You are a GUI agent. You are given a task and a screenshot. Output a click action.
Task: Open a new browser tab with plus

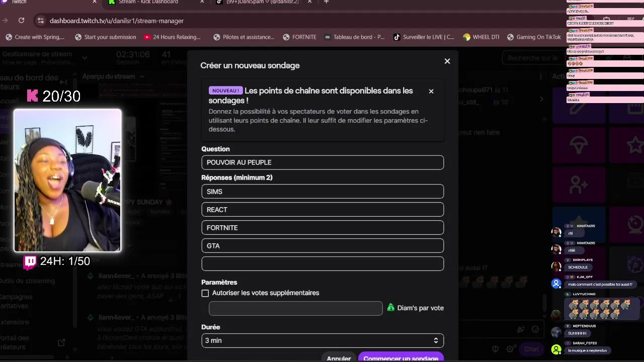coord(326,2)
